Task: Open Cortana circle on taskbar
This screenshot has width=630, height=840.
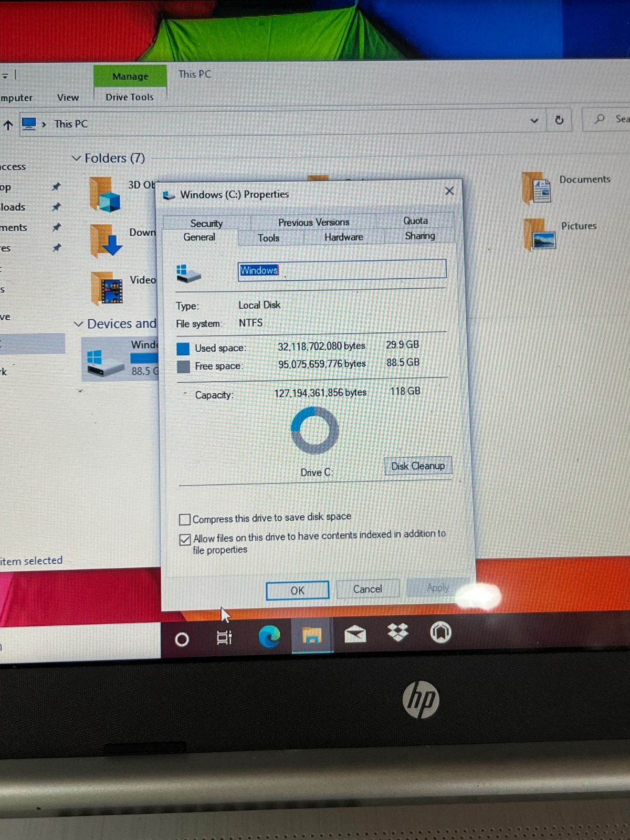Action: point(182,639)
